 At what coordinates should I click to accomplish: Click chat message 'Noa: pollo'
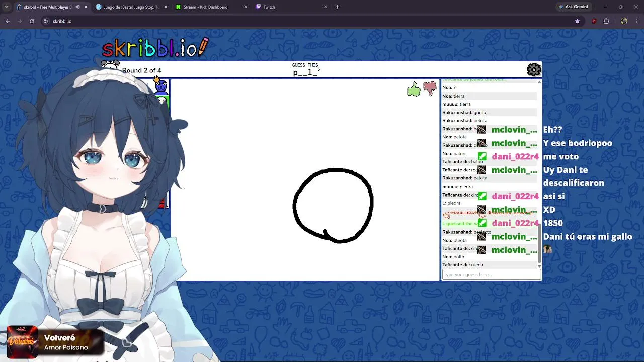(453, 257)
